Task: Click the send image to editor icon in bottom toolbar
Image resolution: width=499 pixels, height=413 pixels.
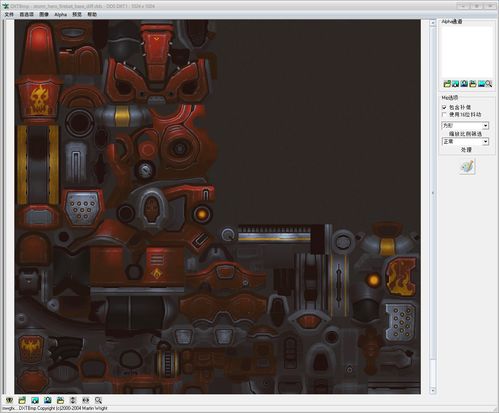Action: 47,400
